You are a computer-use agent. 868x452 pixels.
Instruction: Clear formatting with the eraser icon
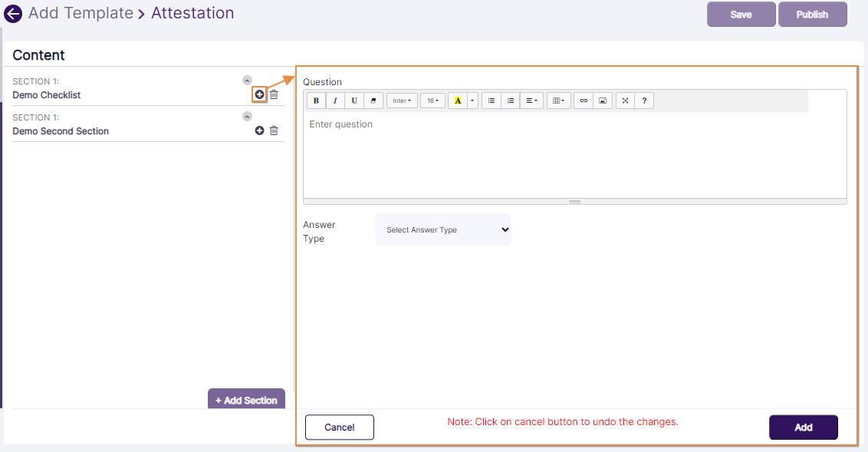373,100
